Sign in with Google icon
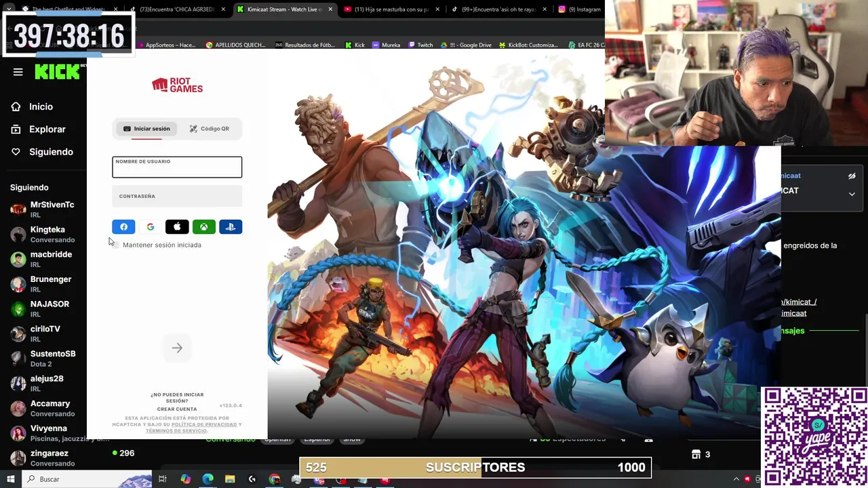The width and height of the screenshot is (868, 488). [151, 227]
